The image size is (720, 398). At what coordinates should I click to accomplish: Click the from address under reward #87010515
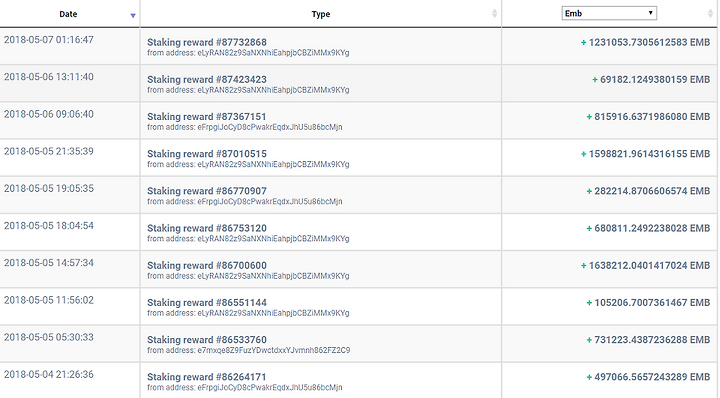click(x=248, y=165)
